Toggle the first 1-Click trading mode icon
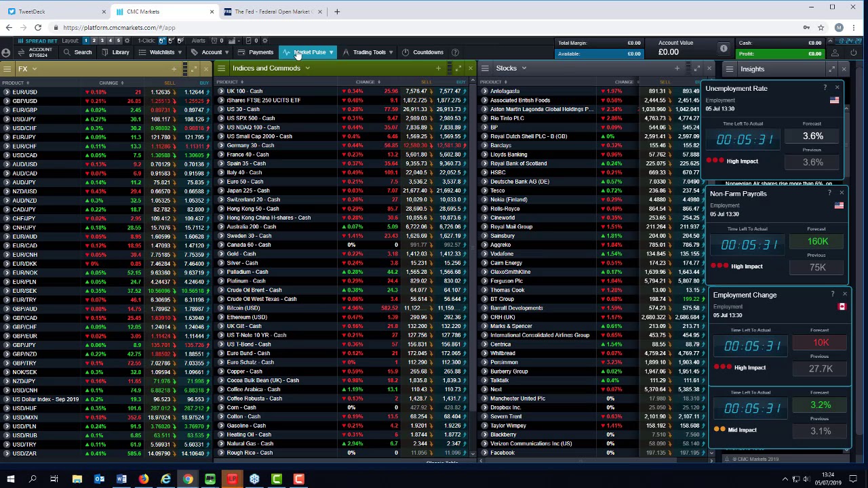Viewport: 868px width, 488px height. pos(163,41)
